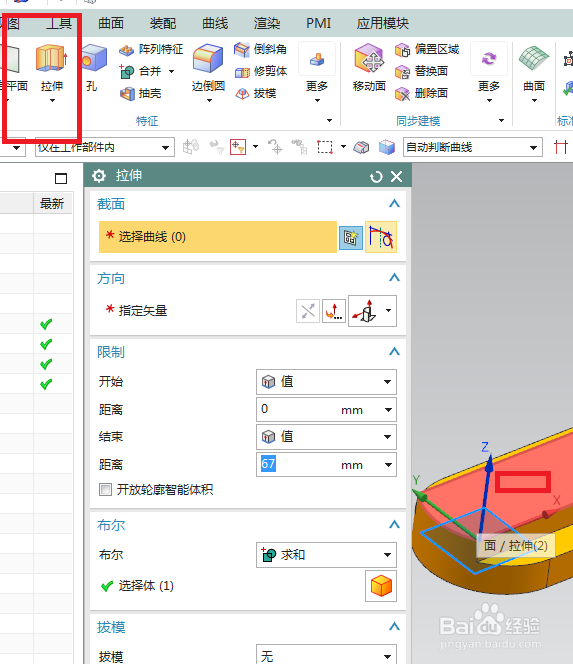This screenshot has width=573, height=664.
Task: Click the 边倒圆 edge blend icon
Action: tap(208, 58)
